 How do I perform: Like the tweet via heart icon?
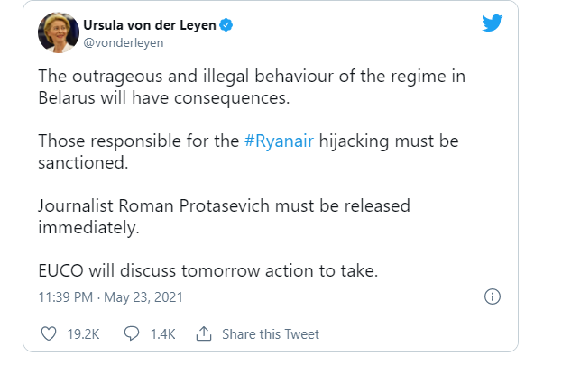[x=50, y=334]
